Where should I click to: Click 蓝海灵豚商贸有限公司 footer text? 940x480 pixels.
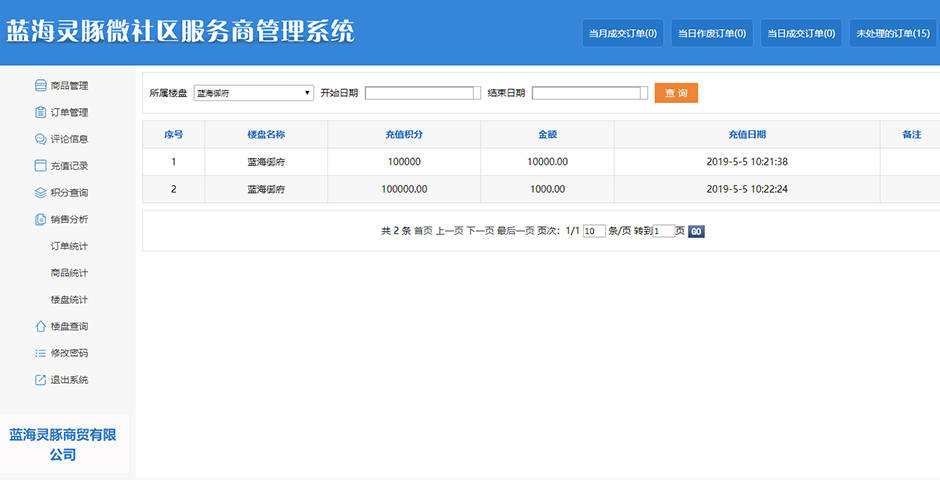[63, 445]
